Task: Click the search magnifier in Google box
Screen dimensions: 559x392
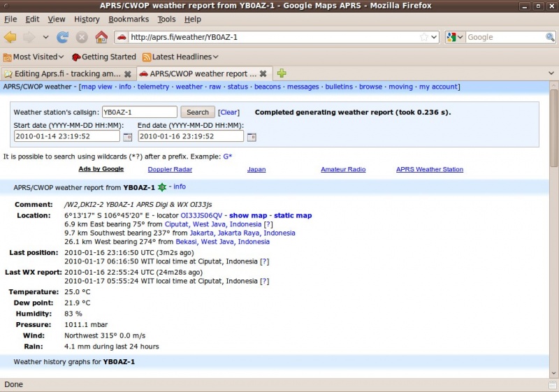Action: pos(550,37)
